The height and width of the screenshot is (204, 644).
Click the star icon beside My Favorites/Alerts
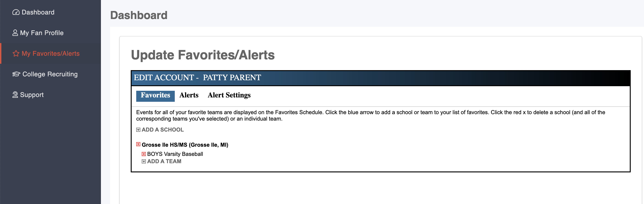coord(16,53)
